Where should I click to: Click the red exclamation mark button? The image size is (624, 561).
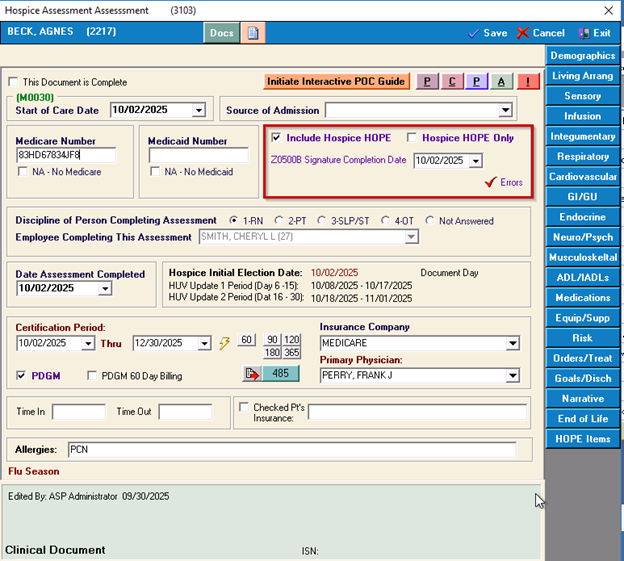click(528, 82)
